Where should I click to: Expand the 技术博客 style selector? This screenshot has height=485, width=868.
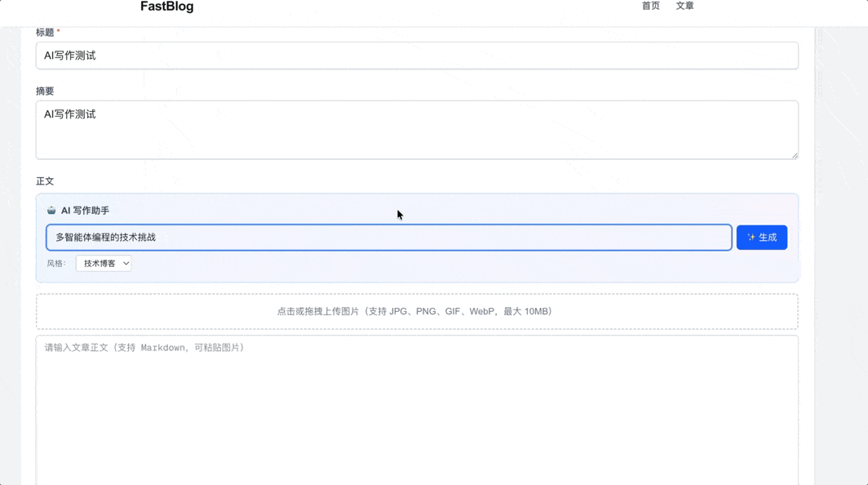coord(103,263)
